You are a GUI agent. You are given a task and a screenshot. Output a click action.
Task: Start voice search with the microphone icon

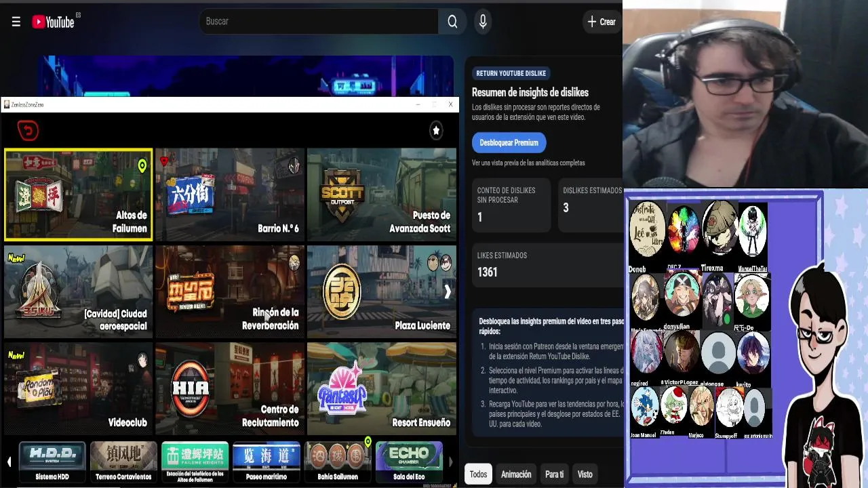[x=483, y=22]
